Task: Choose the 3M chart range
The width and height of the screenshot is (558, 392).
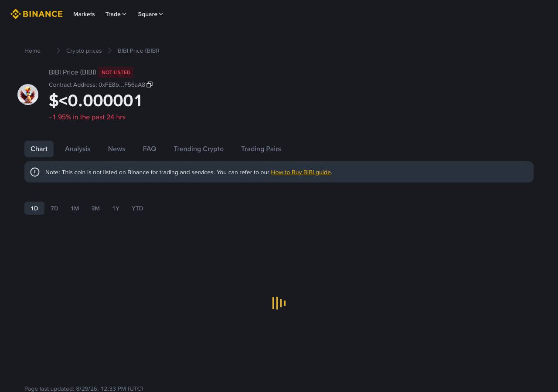Action: click(95, 208)
